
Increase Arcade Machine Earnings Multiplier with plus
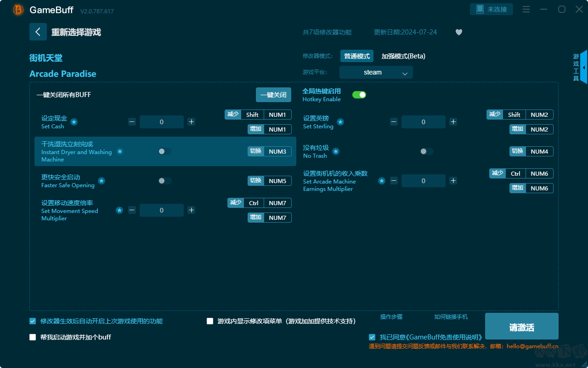coord(453,181)
